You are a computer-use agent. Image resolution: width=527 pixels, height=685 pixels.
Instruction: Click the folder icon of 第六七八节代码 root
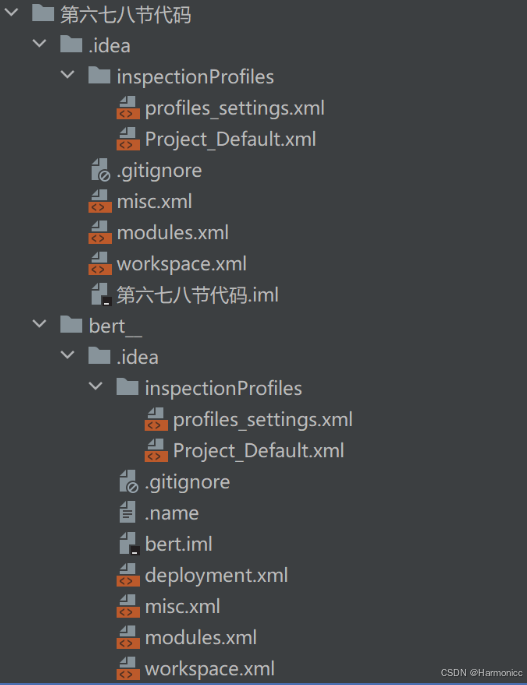point(43,13)
